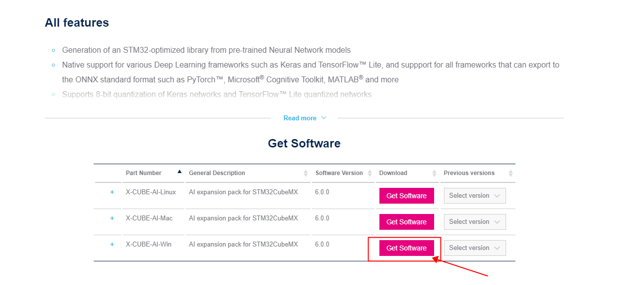This screenshot has height=285, width=644.
Task: Open Select version dropdown for Linux
Action: click(x=475, y=196)
